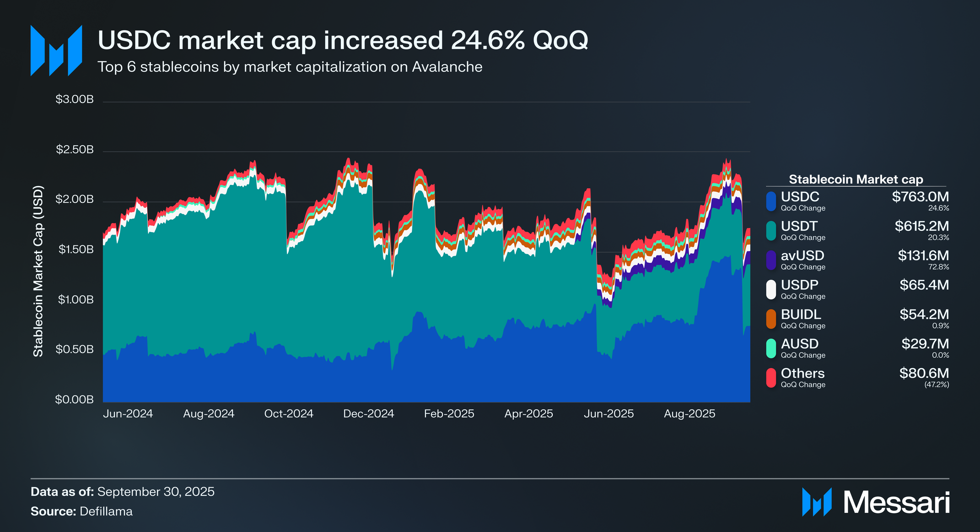Click the avUSD 72.8% QoQ change figure
The width and height of the screenshot is (980, 532).
pyautogui.click(x=938, y=267)
